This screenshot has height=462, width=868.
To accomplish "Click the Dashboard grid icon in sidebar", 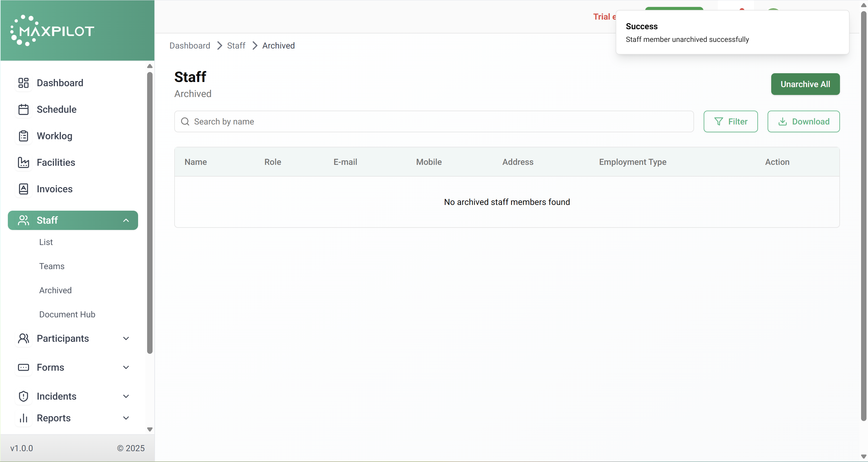I will [23, 83].
